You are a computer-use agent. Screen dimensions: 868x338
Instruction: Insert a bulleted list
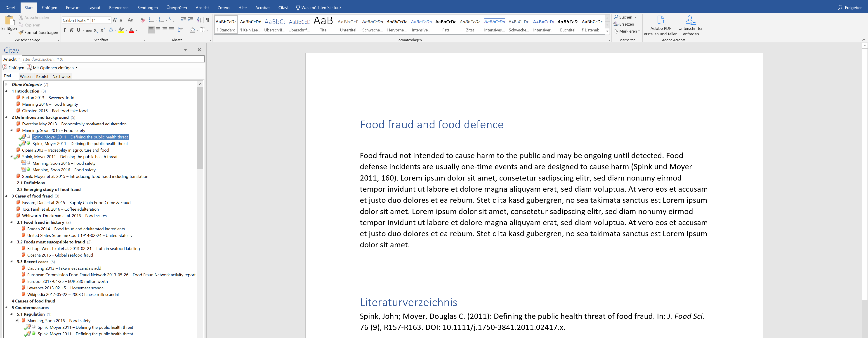click(x=151, y=20)
